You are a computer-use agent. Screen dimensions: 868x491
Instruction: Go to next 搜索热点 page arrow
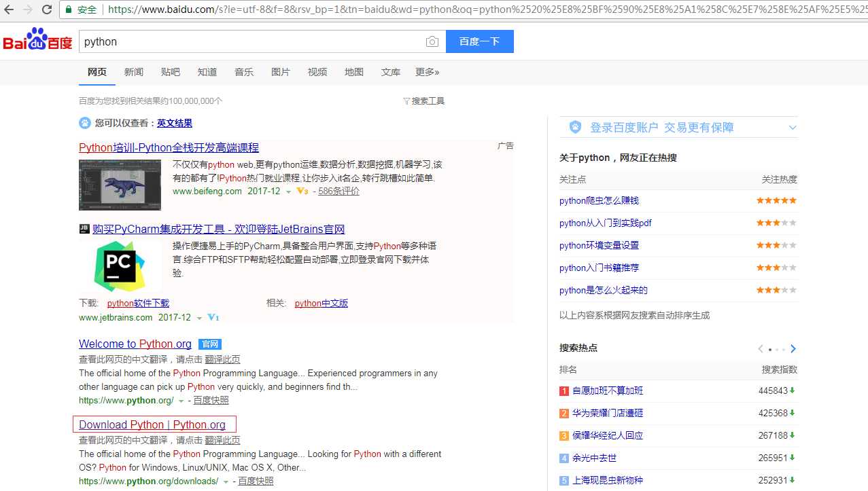(x=793, y=348)
